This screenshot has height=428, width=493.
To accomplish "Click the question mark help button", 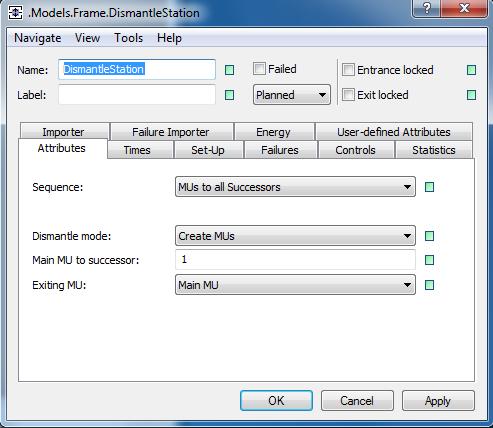I will (427, 8).
